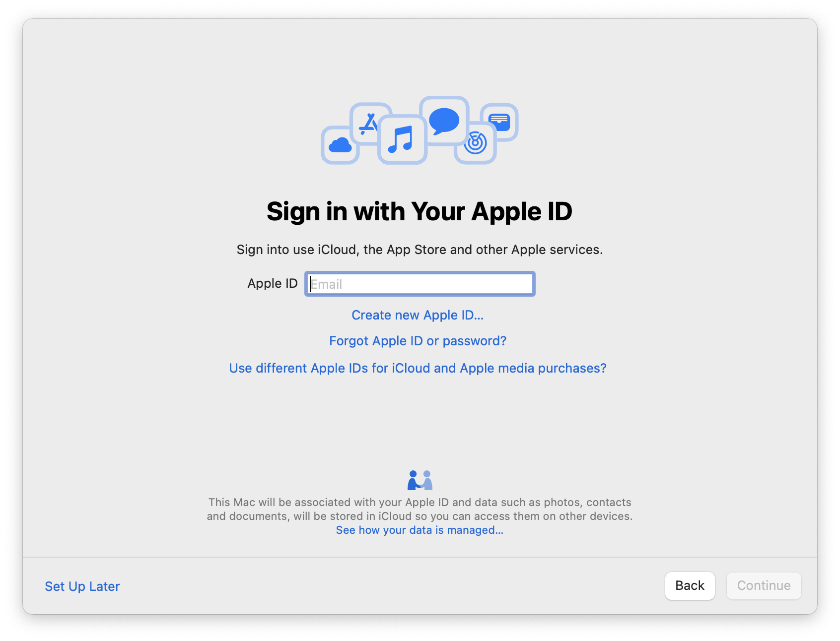Click the 'Sign into use iCloud' subtitle text
840x641 pixels.
pos(420,250)
